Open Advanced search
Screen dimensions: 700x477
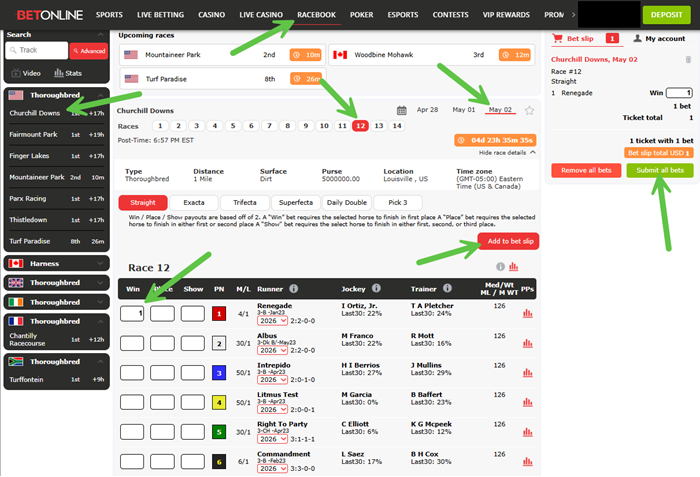point(89,51)
